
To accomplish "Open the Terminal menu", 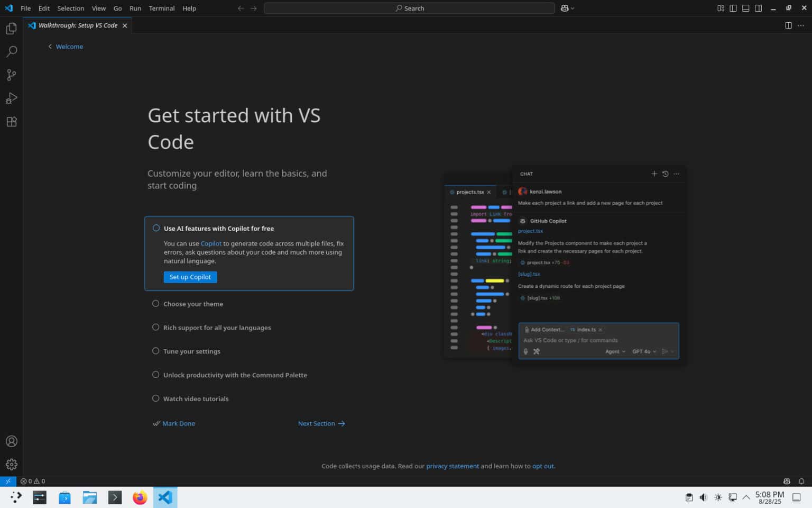I will tap(162, 8).
